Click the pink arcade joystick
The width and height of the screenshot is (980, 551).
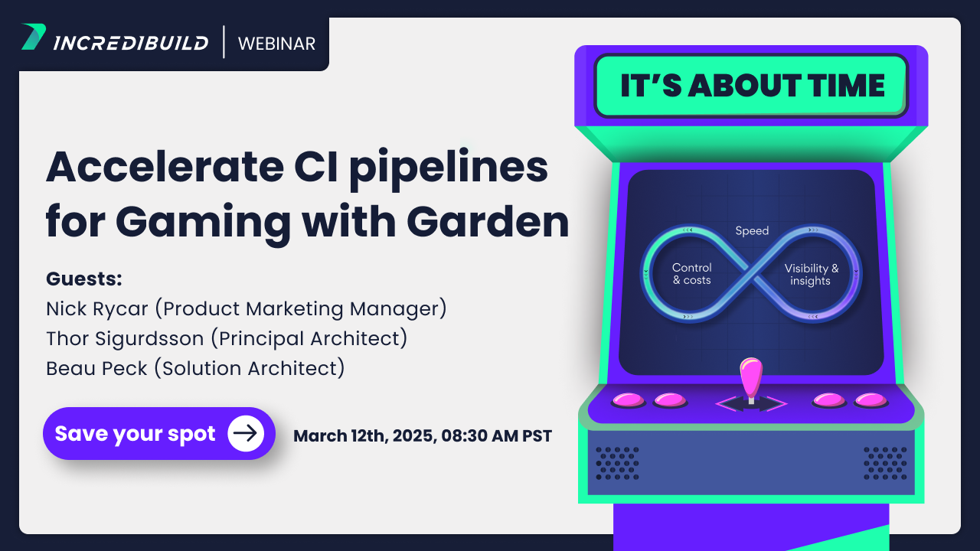coord(751,379)
